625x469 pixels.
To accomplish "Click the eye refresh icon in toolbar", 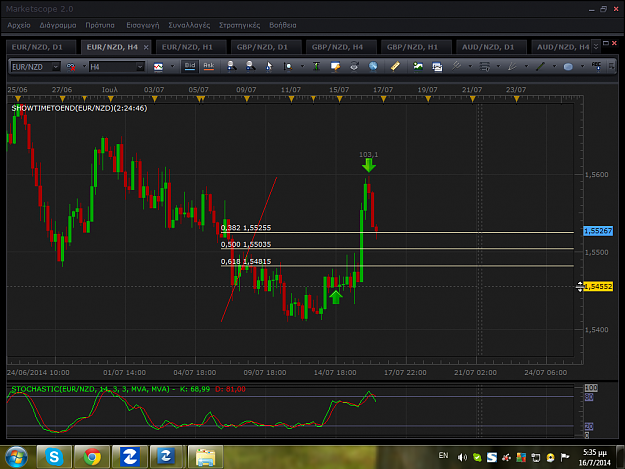I will pyautogui.click(x=354, y=66).
